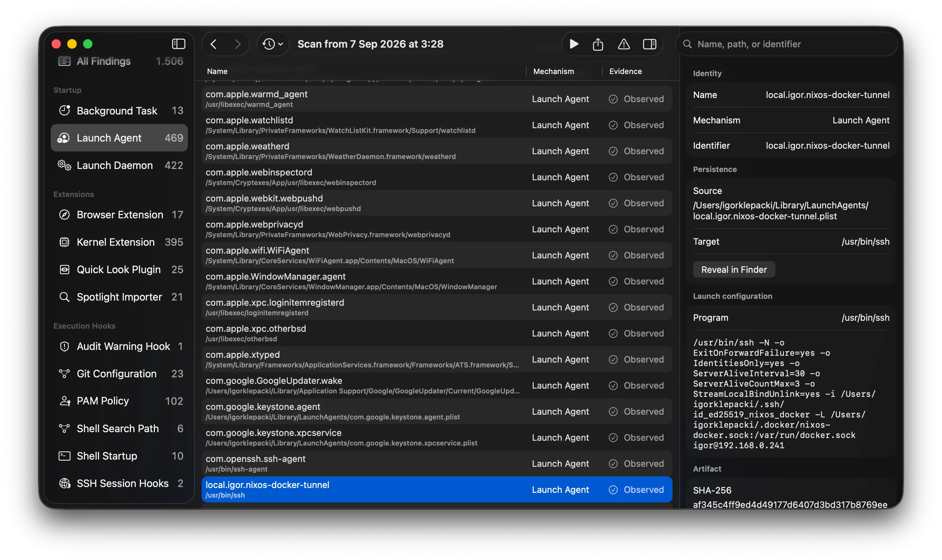Sort by the Evidence column header
This screenshot has width=942, height=560.
(x=625, y=71)
